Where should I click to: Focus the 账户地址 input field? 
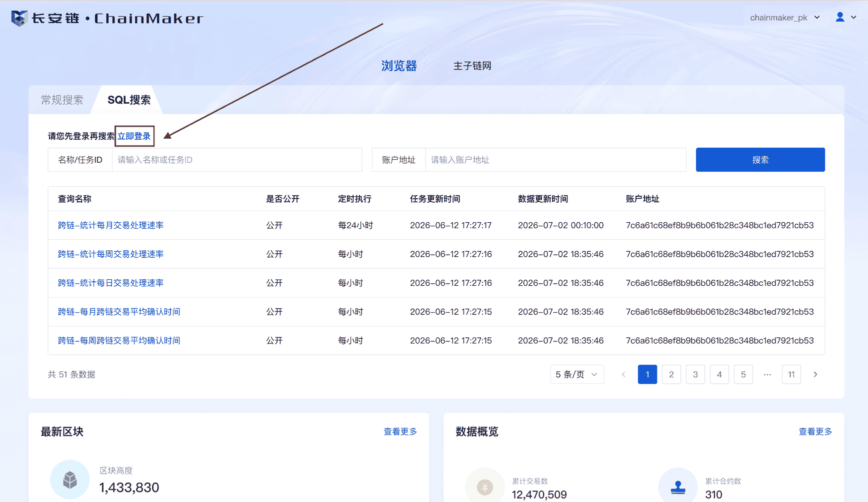tap(555, 160)
